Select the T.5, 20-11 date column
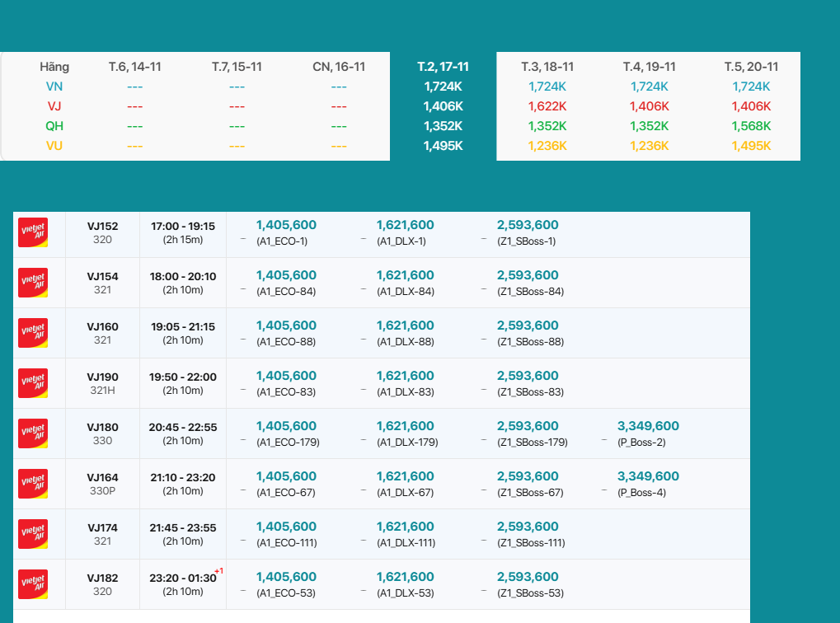840x623 pixels. (x=751, y=67)
